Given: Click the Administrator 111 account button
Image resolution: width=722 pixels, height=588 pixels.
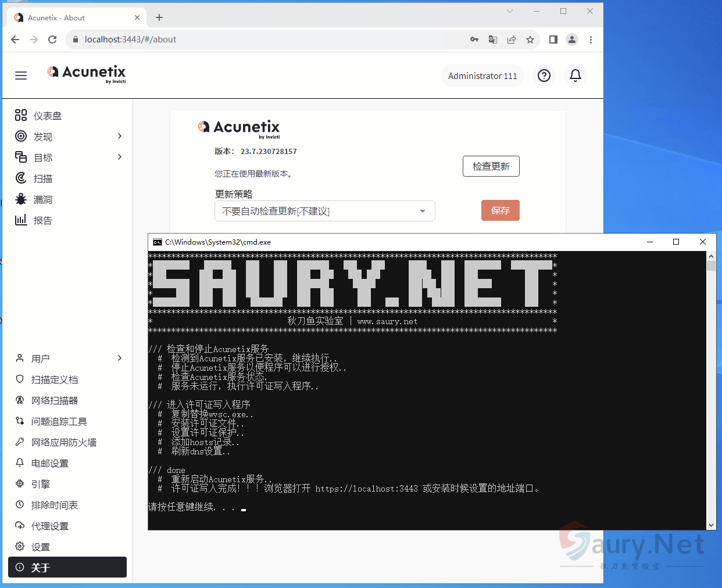Looking at the screenshot, I should pos(482,76).
